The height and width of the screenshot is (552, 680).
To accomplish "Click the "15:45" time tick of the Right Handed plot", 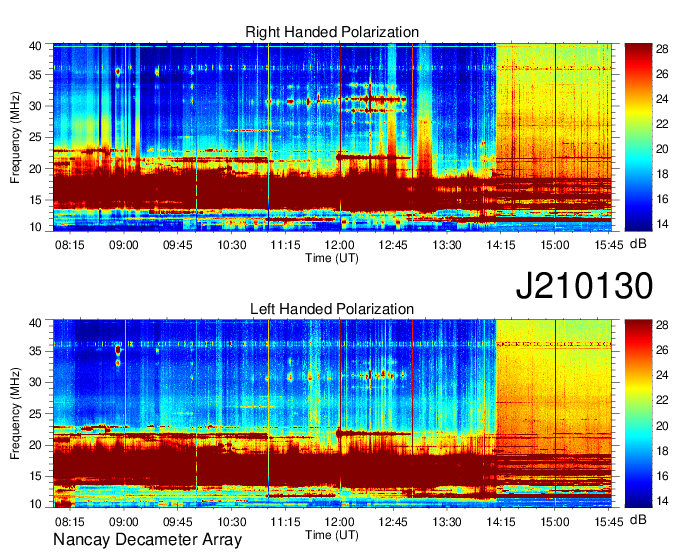I will coord(608,245).
